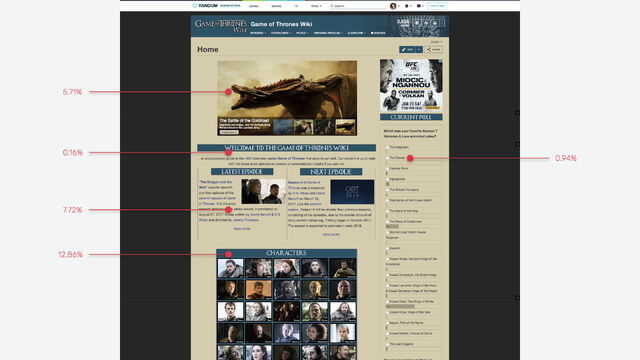The image size is (640, 360).
Task: Open the TV tab in Fandom bar
Action: [x=296, y=6]
